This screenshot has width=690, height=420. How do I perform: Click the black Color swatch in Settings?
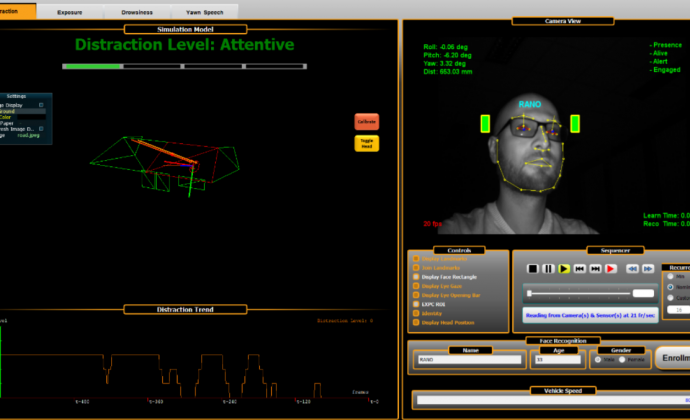(x=29, y=117)
